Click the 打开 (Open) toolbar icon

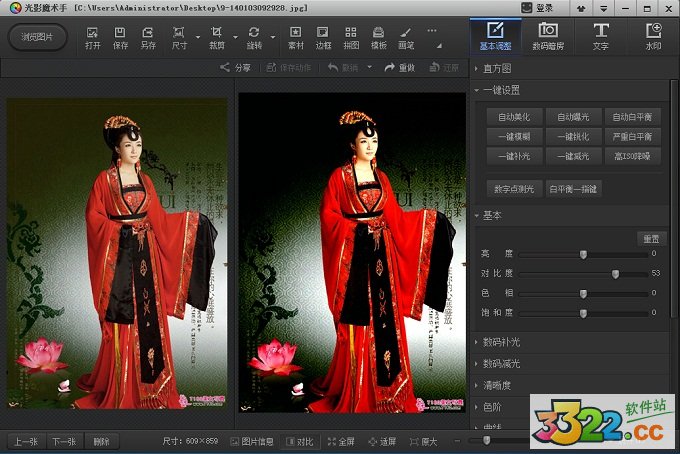[93, 37]
